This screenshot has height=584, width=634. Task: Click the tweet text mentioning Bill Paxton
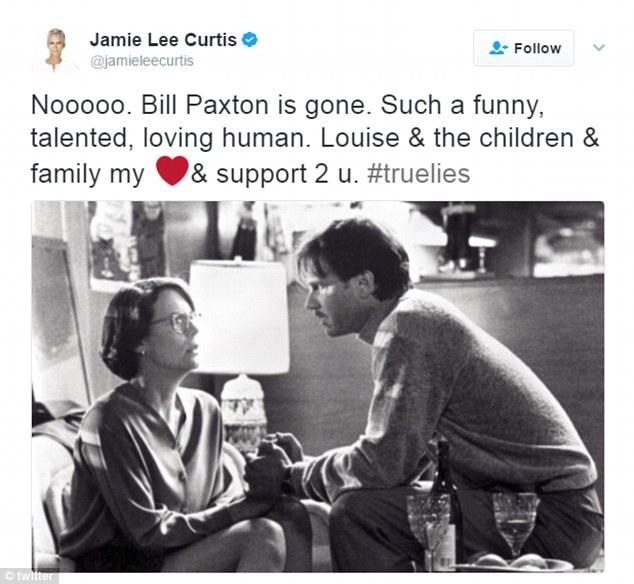(315, 140)
